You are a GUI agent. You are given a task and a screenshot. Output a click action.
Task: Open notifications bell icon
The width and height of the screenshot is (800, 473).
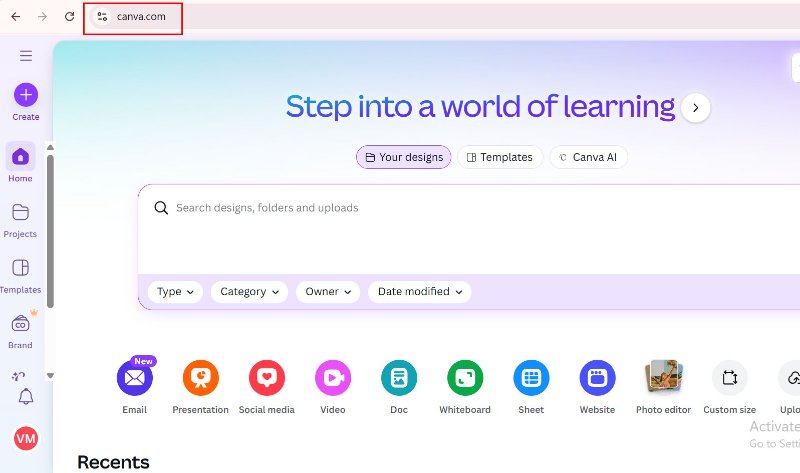(26, 396)
